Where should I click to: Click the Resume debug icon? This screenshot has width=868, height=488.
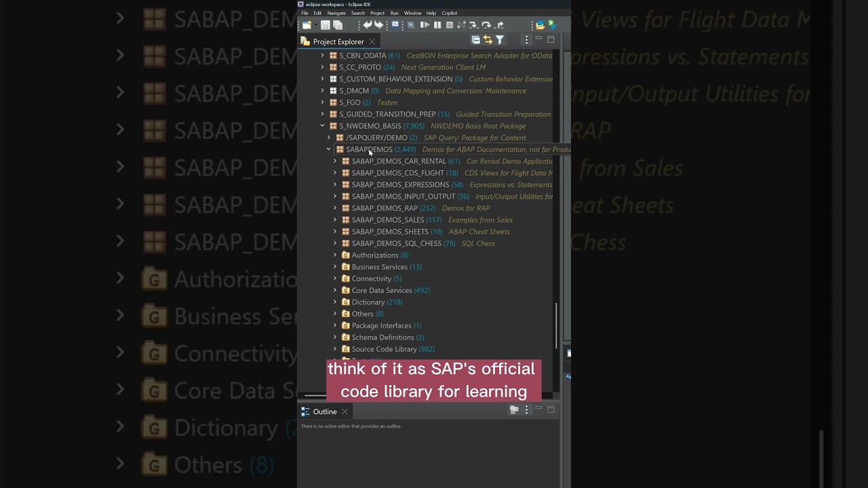point(425,25)
